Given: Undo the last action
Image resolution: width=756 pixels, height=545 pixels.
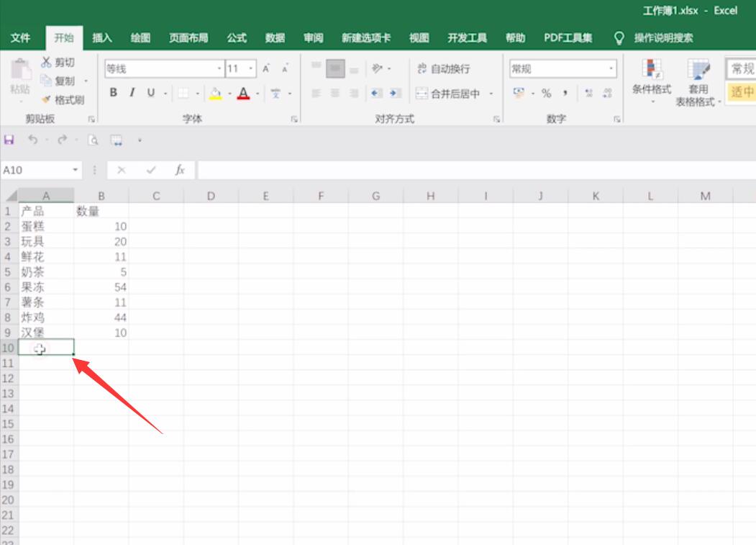Looking at the screenshot, I should coord(33,140).
